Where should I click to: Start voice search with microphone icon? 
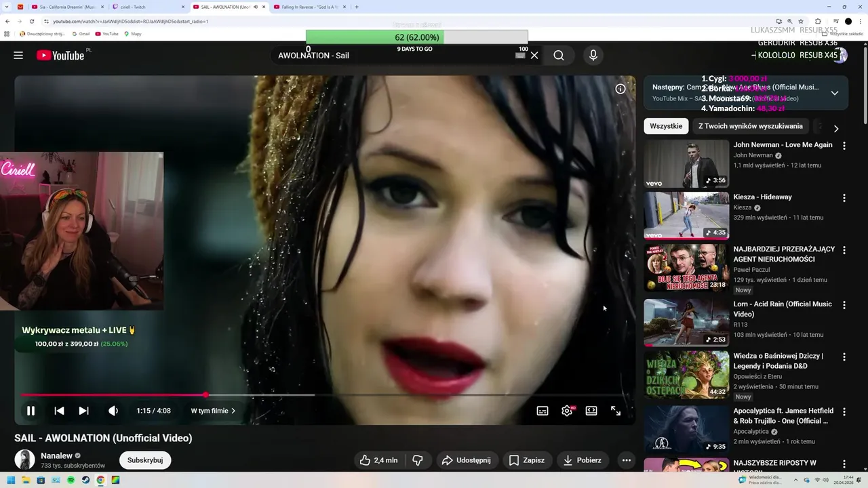tap(593, 56)
